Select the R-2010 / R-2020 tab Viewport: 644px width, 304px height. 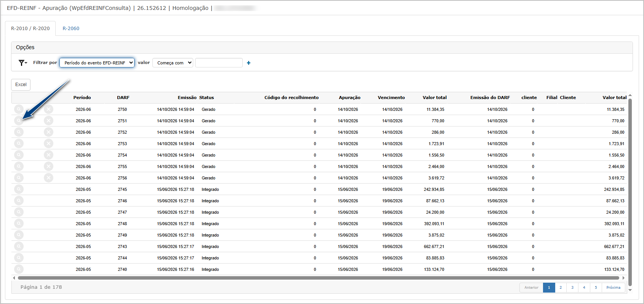pos(30,29)
